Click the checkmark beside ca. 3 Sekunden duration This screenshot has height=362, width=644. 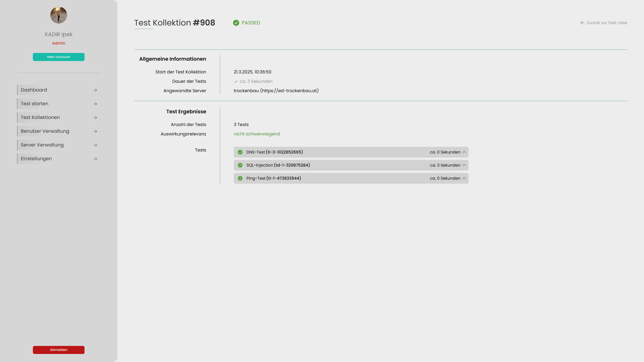tap(236, 81)
